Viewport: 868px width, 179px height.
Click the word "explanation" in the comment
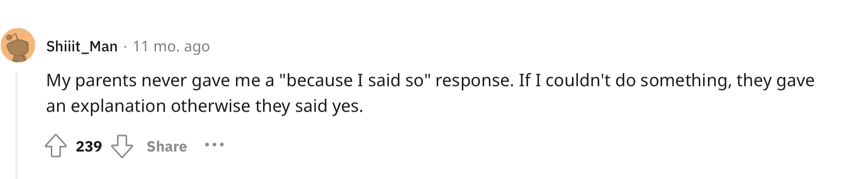click(118, 106)
